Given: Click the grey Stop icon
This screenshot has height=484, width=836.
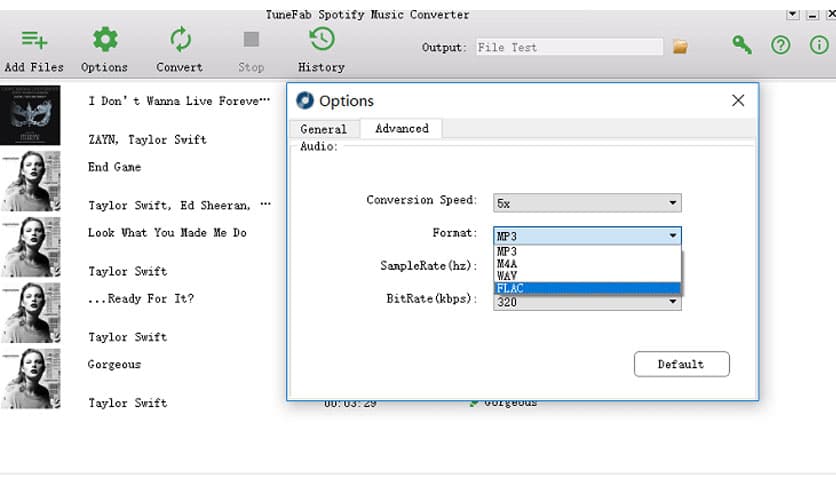Looking at the screenshot, I should (251, 39).
